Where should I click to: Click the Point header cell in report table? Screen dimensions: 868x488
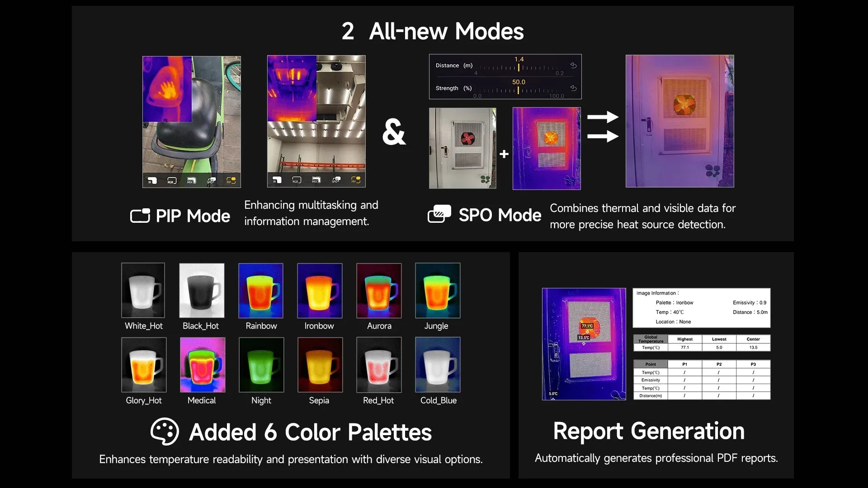(x=651, y=364)
